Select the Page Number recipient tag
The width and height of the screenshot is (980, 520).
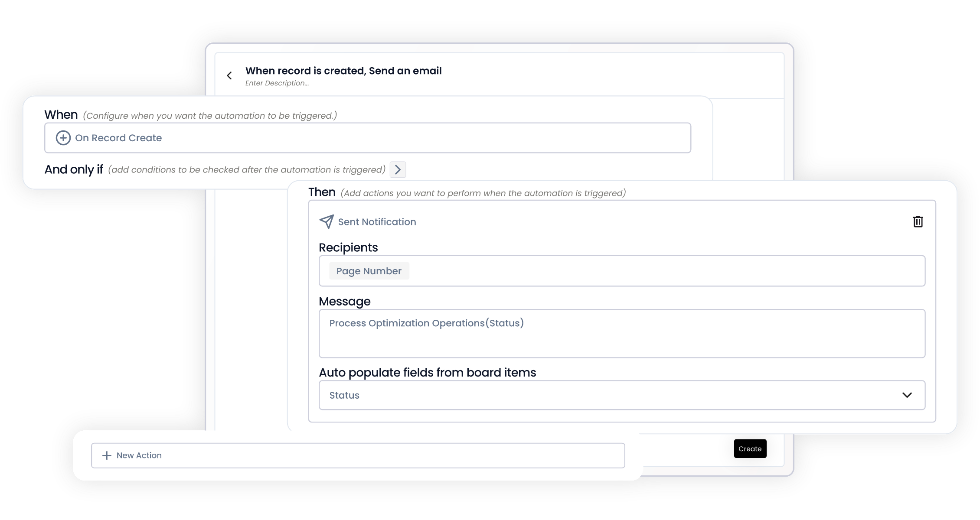tap(369, 271)
